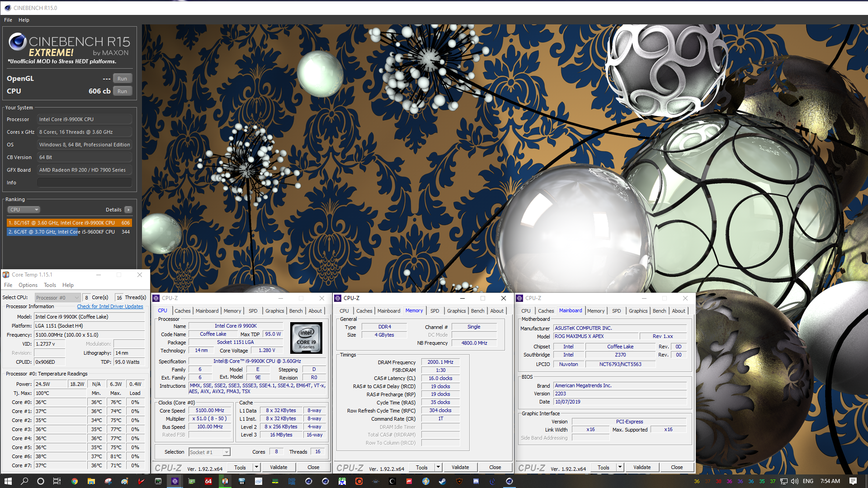Open Steam from the taskbar
Screen dimensions: 868x488
(x=442, y=481)
